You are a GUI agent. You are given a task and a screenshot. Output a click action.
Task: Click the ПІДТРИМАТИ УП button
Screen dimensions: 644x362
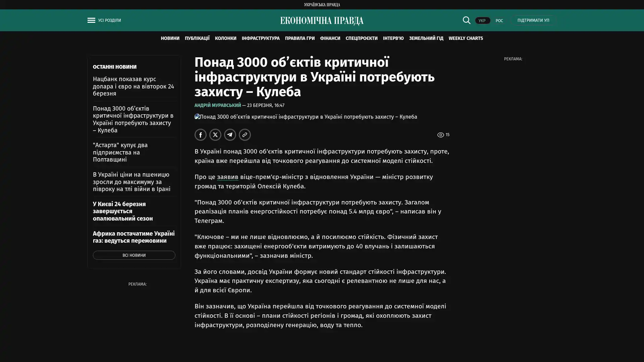pyautogui.click(x=533, y=20)
